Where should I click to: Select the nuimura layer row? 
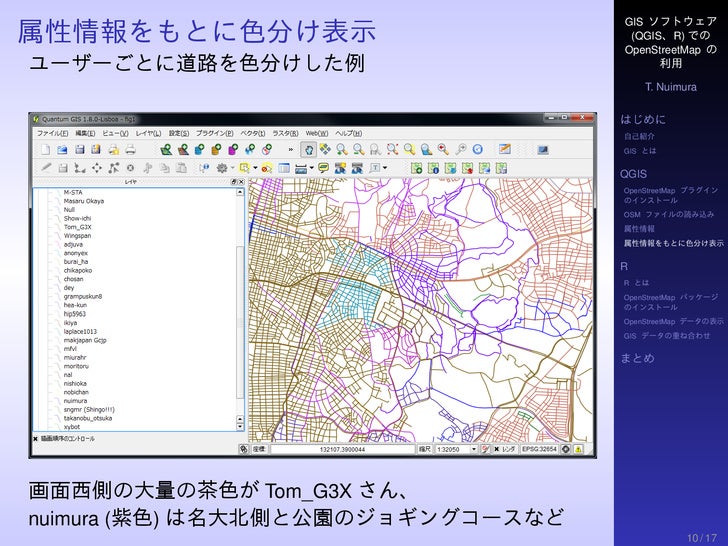click(x=75, y=401)
